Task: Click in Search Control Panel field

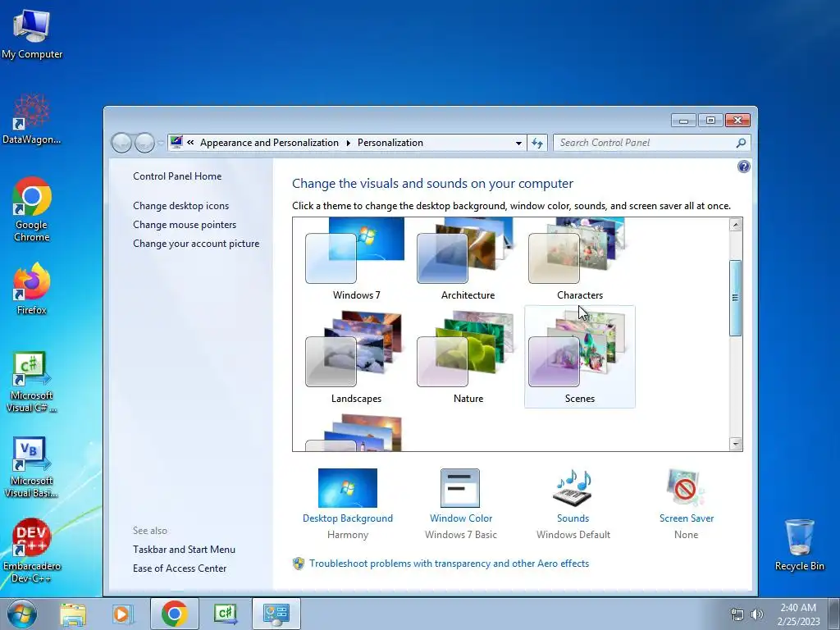Action: [x=646, y=143]
